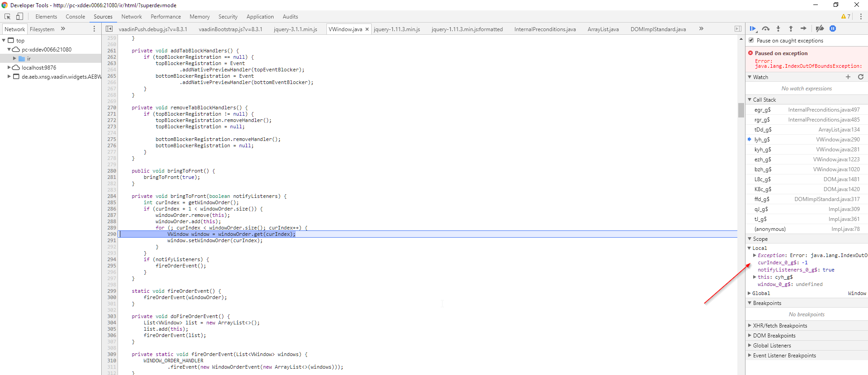Expand DOM Breakpoints section

tap(750, 335)
